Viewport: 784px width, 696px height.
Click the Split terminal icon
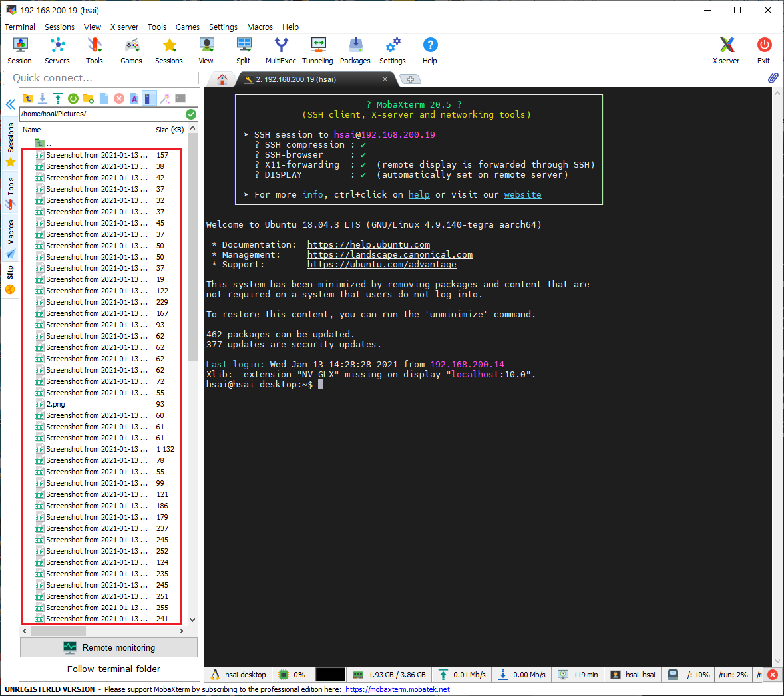[244, 51]
